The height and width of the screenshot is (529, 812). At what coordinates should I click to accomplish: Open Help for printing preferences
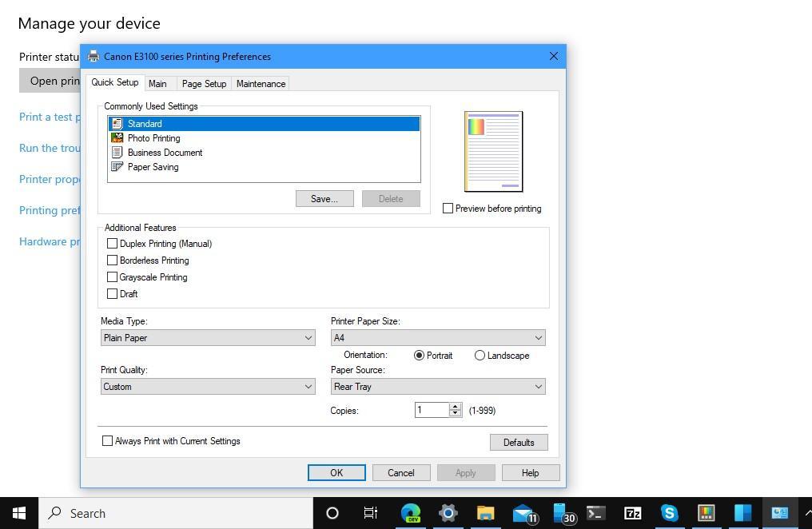coord(531,472)
